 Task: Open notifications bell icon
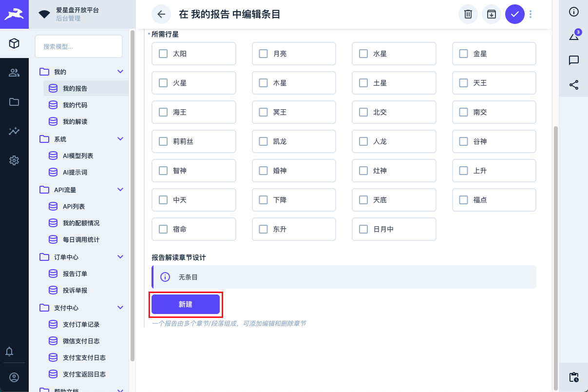point(9,352)
